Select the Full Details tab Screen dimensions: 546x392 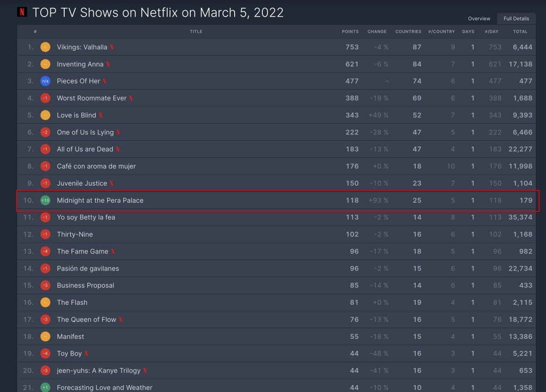pos(516,18)
